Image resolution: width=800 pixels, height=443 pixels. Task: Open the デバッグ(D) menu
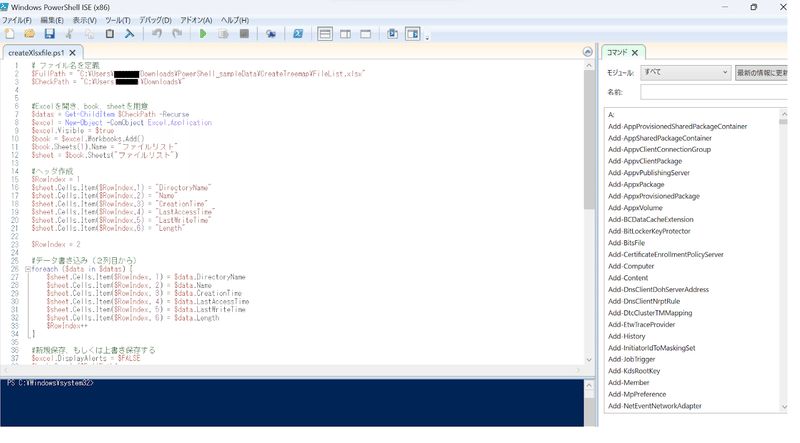tap(156, 20)
